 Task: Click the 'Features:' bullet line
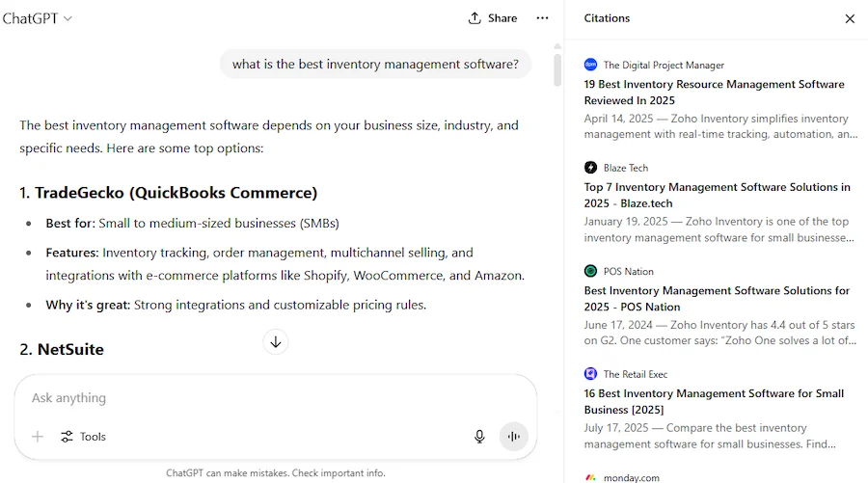pyautogui.click(x=285, y=264)
